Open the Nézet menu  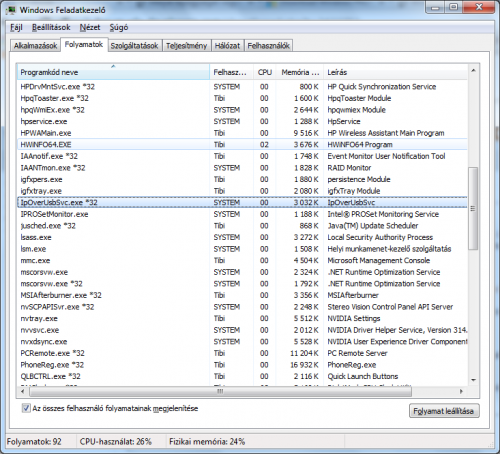(x=90, y=27)
